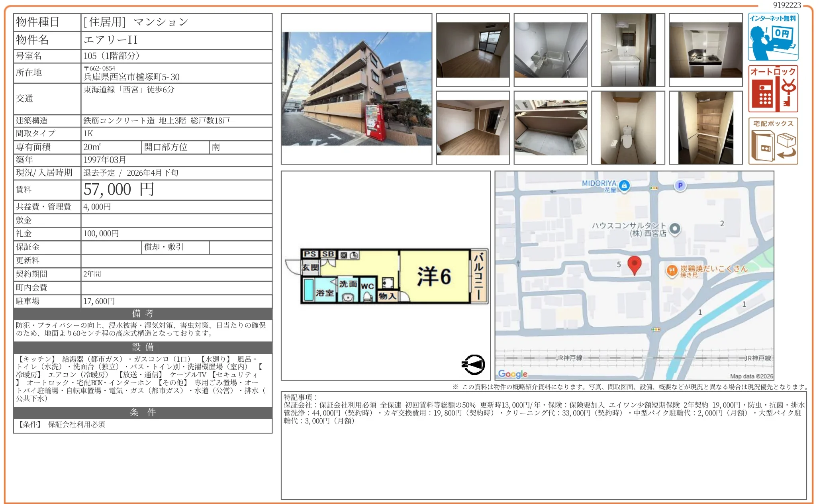Click the ハウスコンサルタント西宮店 map marker
This screenshot has width=819, height=504.
674,229
